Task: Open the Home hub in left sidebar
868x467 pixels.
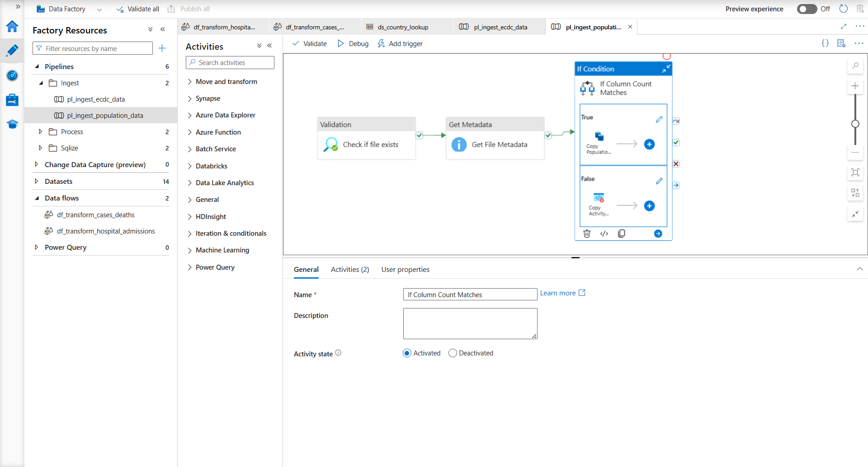Action: pos(12,27)
